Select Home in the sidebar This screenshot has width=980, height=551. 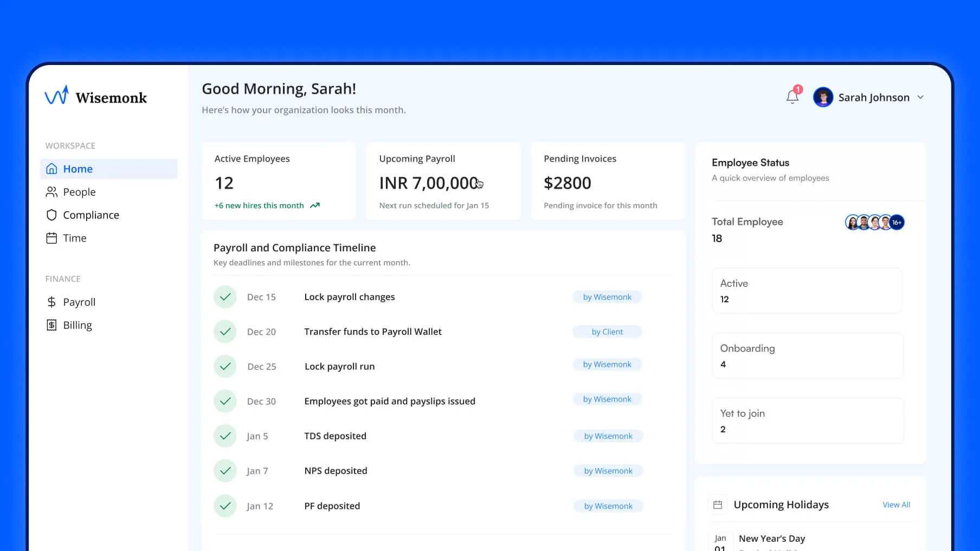coord(109,168)
